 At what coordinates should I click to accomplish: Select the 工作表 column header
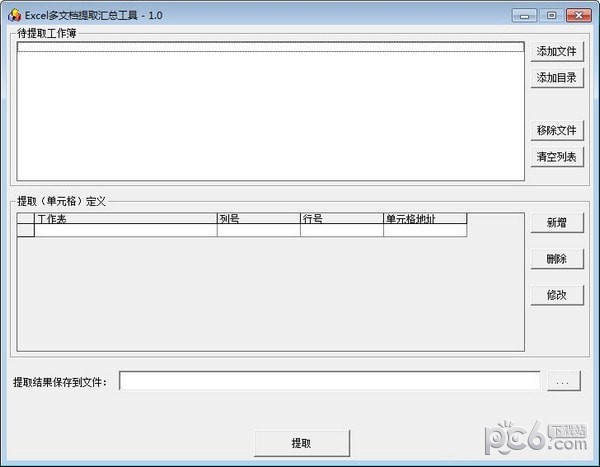(125, 218)
